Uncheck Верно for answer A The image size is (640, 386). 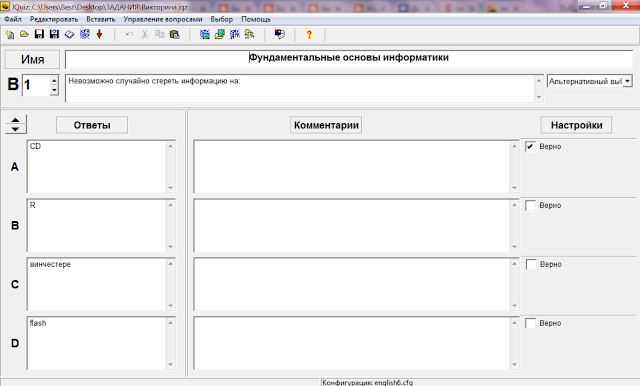tap(530, 146)
